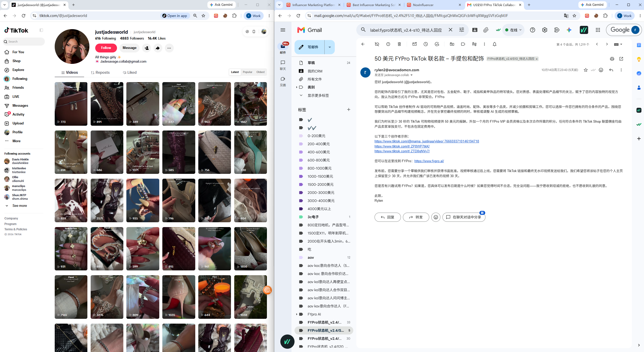
Task: Open the https://www.fypro.ai/ link
Action: click(429, 161)
